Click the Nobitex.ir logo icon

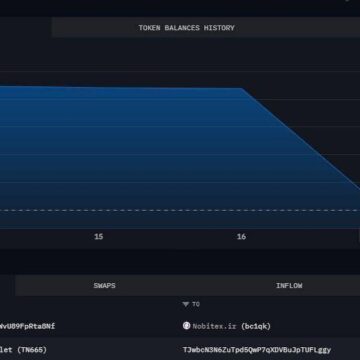point(187,326)
